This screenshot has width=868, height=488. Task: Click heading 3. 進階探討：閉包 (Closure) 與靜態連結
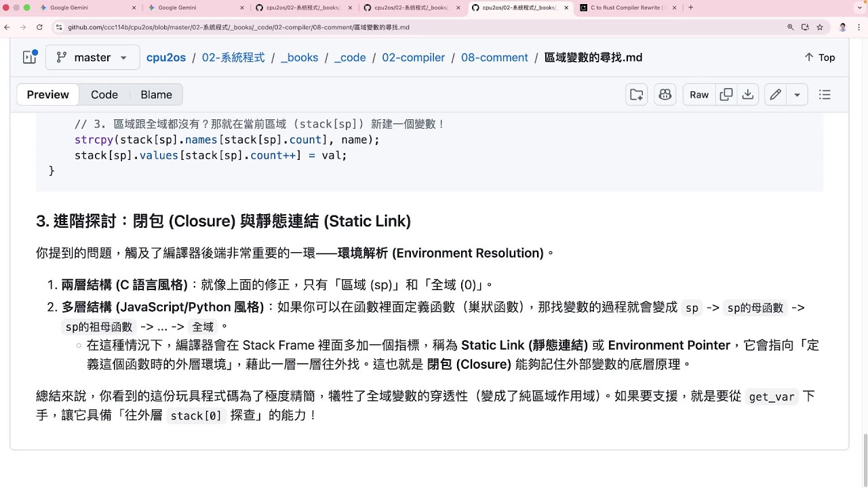point(223,221)
